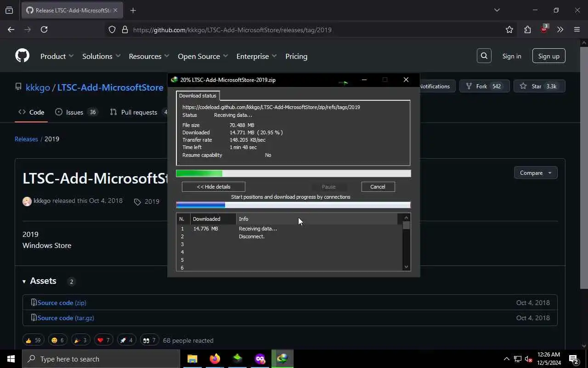The image size is (588, 368).
Task: Open notification center icon
Action: 573,359
